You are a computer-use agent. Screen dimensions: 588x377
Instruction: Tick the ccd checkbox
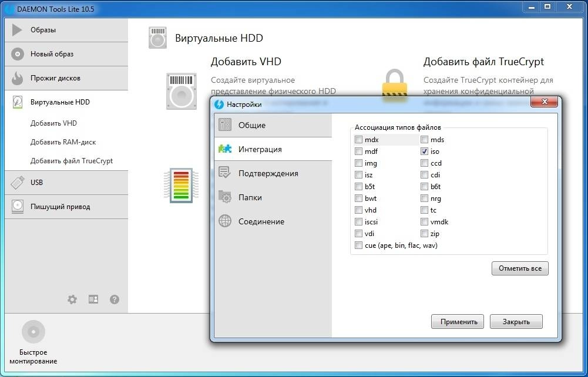click(x=424, y=163)
